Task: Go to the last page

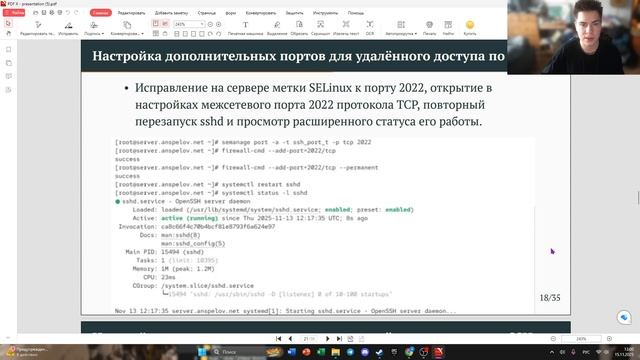Action: click(339, 339)
